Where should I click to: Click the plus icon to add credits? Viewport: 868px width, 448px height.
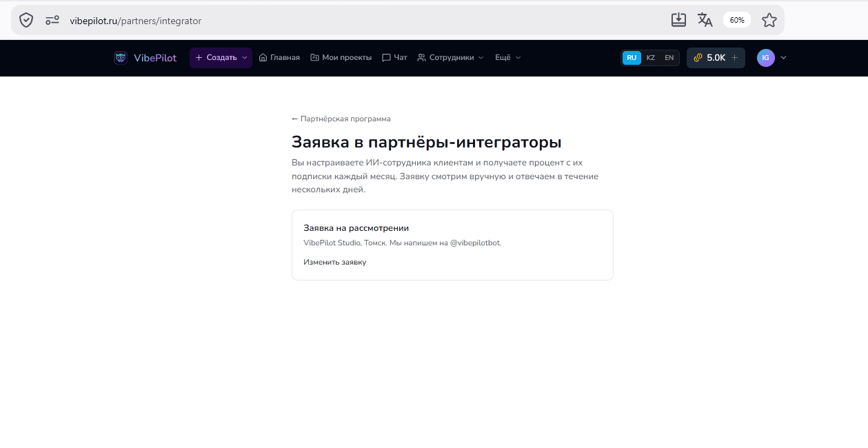point(734,58)
